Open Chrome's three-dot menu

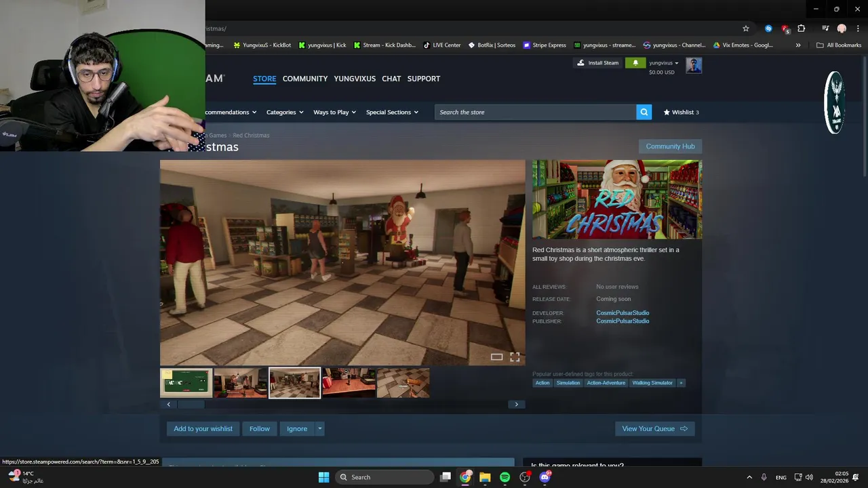coord(858,28)
